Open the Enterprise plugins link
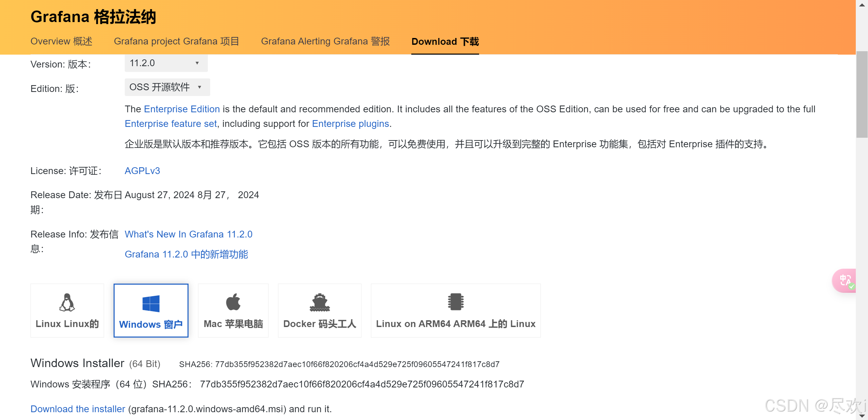The image size is (868, 420). 351,124
